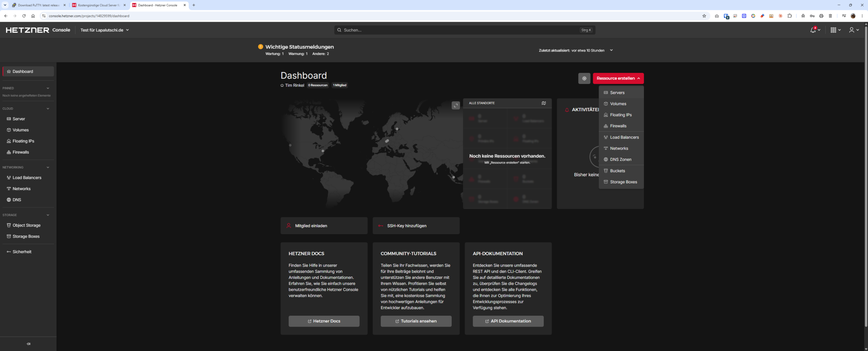This screenshot has height=351, width=868.
Task: Choose Servers from the create menu
Action: (621, 92)
